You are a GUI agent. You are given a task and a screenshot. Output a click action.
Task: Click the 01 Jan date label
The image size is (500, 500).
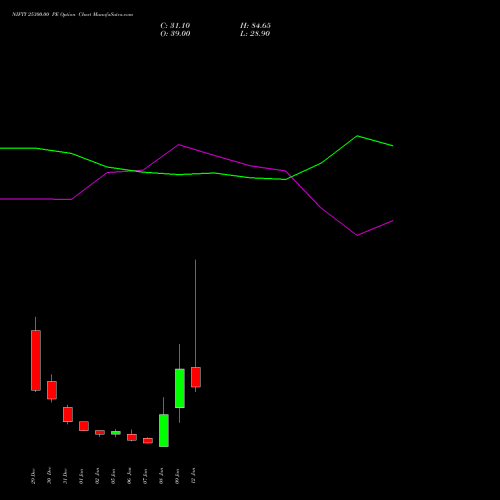[x=81, y=476]
